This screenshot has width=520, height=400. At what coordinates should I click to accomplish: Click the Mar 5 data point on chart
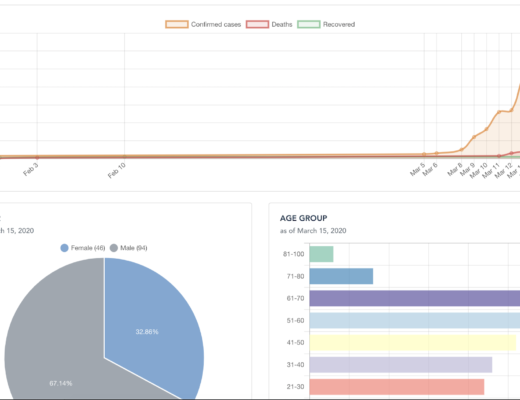pos(424,154)
